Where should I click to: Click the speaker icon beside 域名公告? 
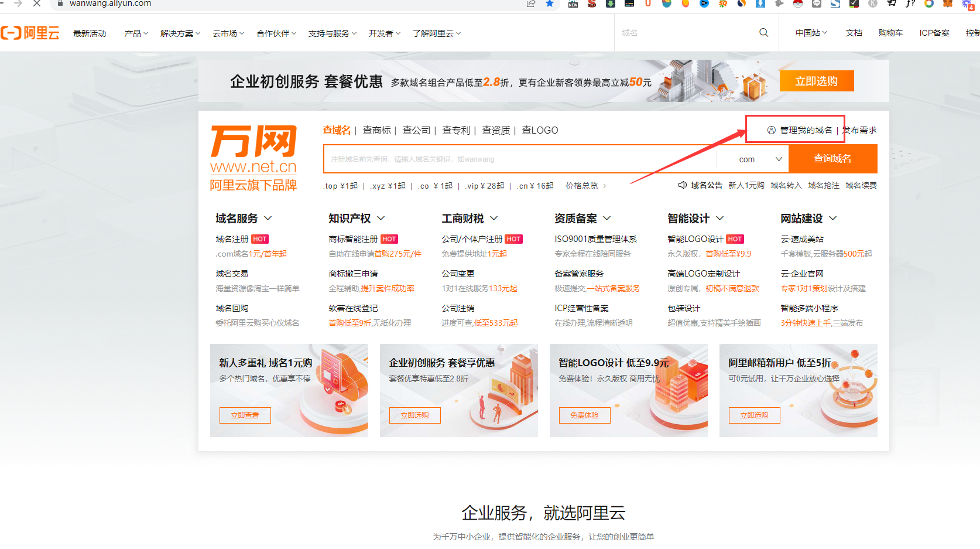click(682, 185)
